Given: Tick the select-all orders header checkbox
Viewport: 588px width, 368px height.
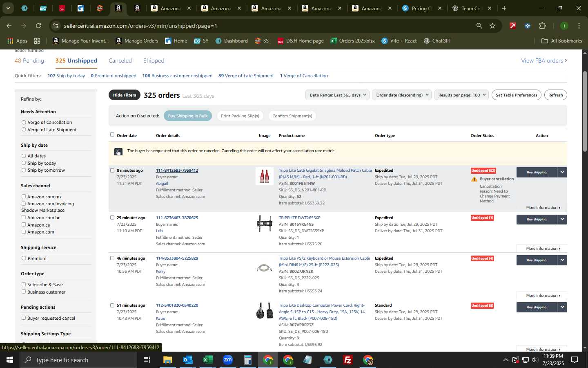Looking at the screenshot, I should click(x=112, y=135).
